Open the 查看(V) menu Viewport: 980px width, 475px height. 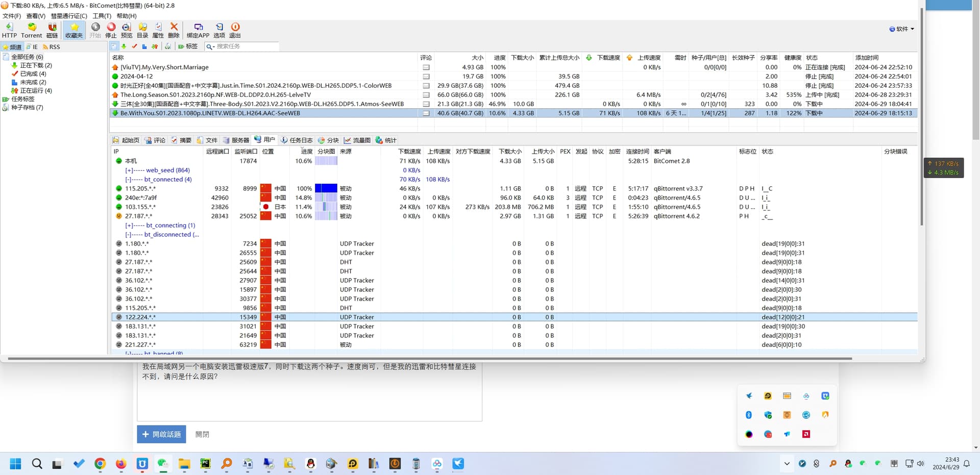(36, 16)
